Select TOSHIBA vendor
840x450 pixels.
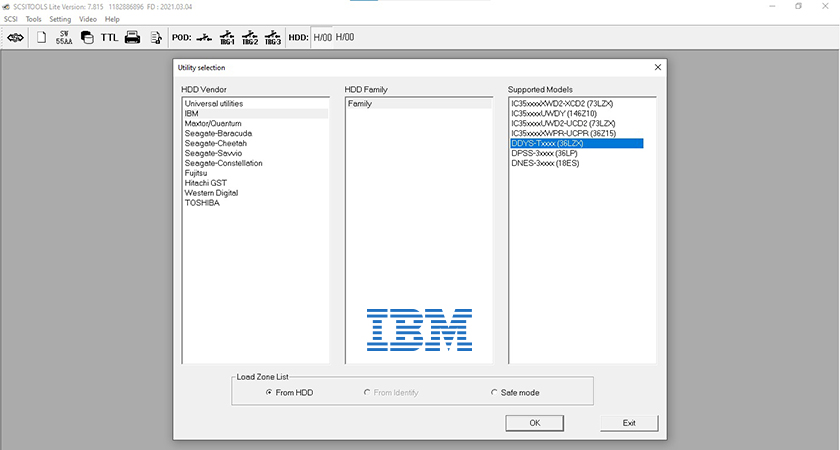pos(256,202)
